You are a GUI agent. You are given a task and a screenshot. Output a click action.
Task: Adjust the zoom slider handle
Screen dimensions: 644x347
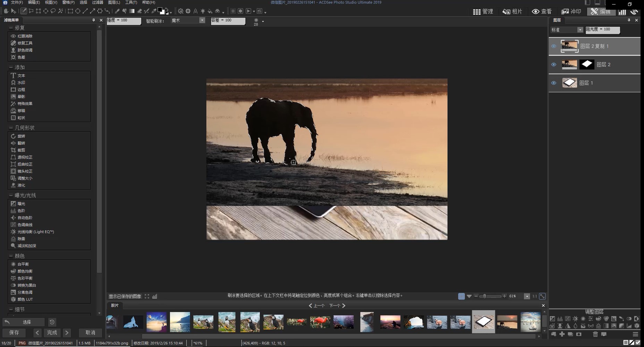485,296
